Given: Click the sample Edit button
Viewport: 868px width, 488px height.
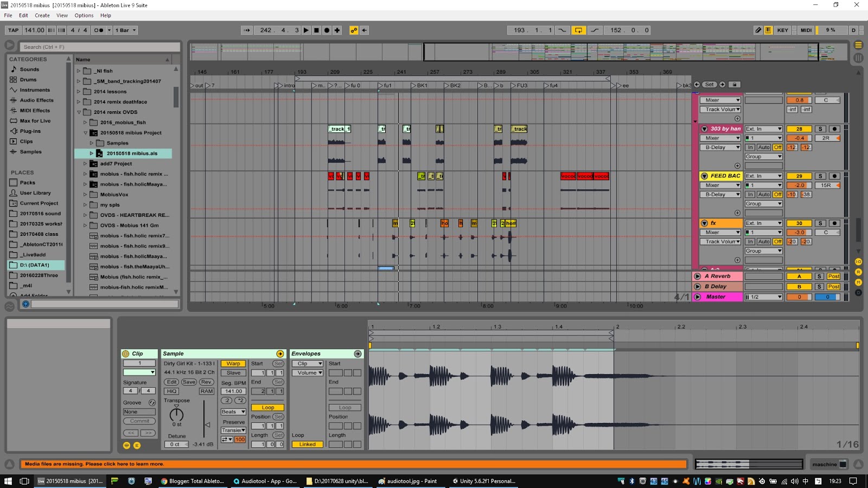Looking at the screenshot, I should (x=171, y=382).
